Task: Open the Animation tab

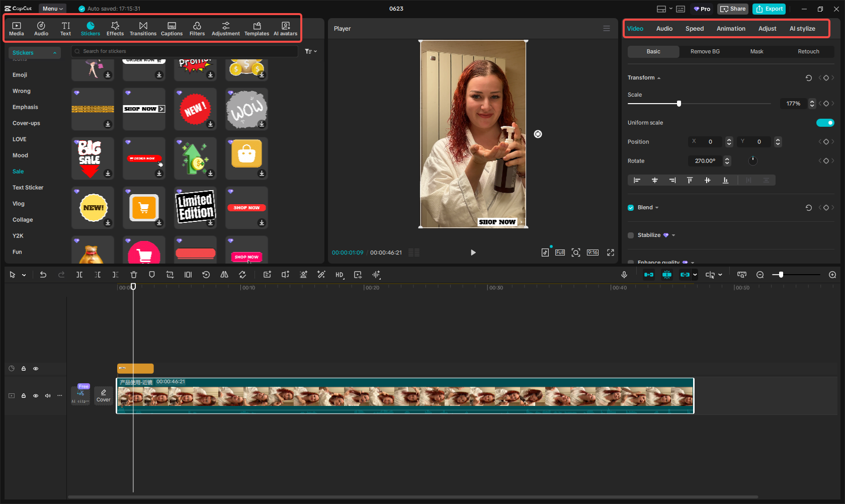Action: 731,29
